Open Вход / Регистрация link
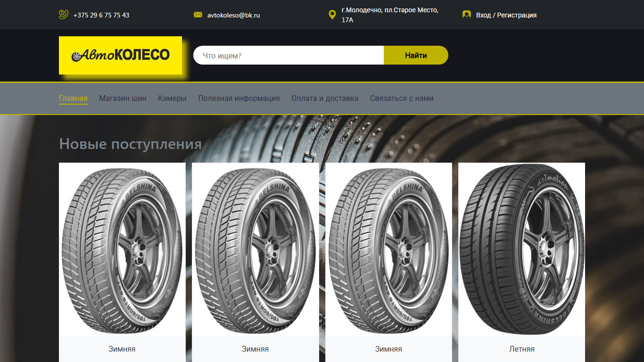The height and width of the screenshot is (362, 644). point(506,15)
